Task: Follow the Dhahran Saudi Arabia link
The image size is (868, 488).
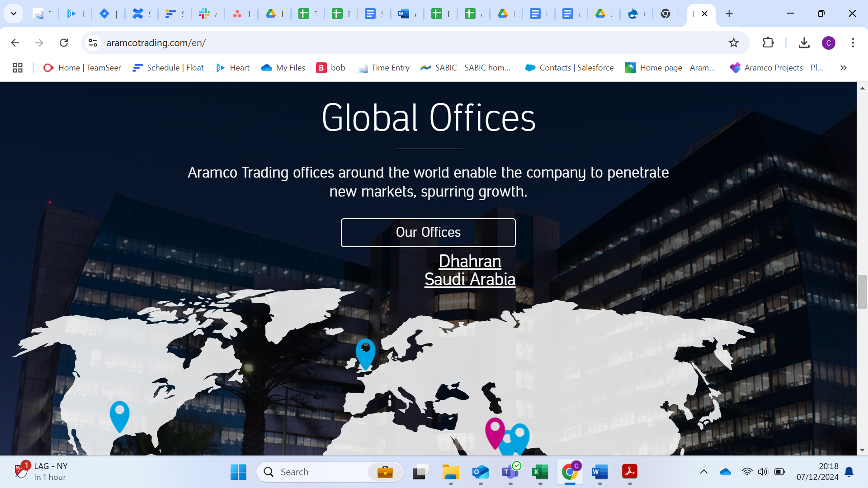Action: (470, 270)
